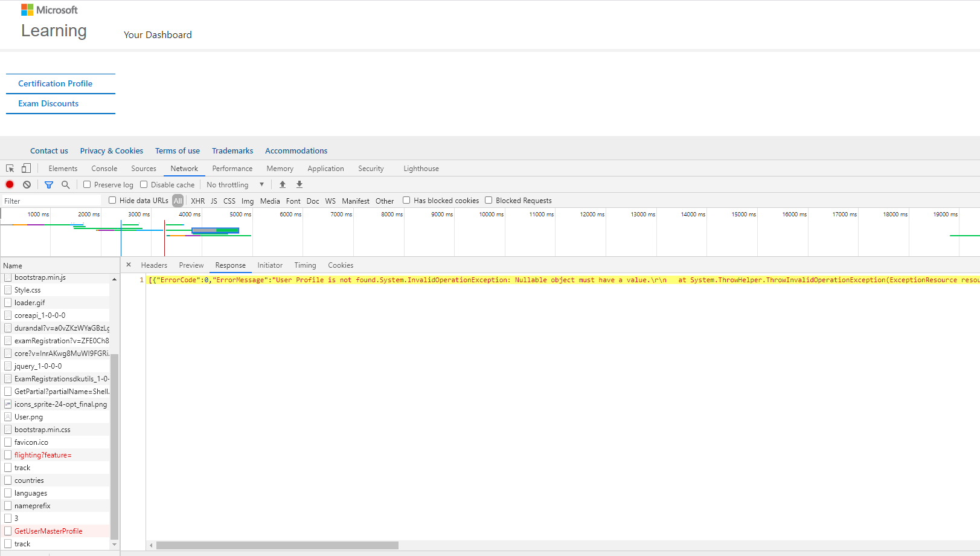Open Certification Profile link
Image resolution: width=980 pixels, height=556 pixels.
click(55, 83)
